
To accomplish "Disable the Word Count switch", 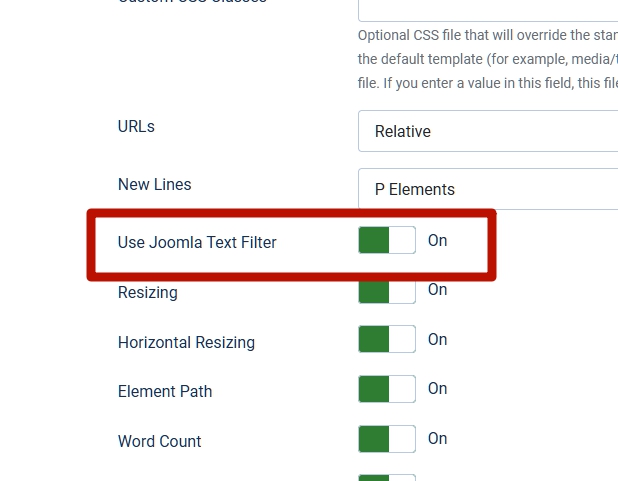I will pyautogui.click(x=387, y=439).
